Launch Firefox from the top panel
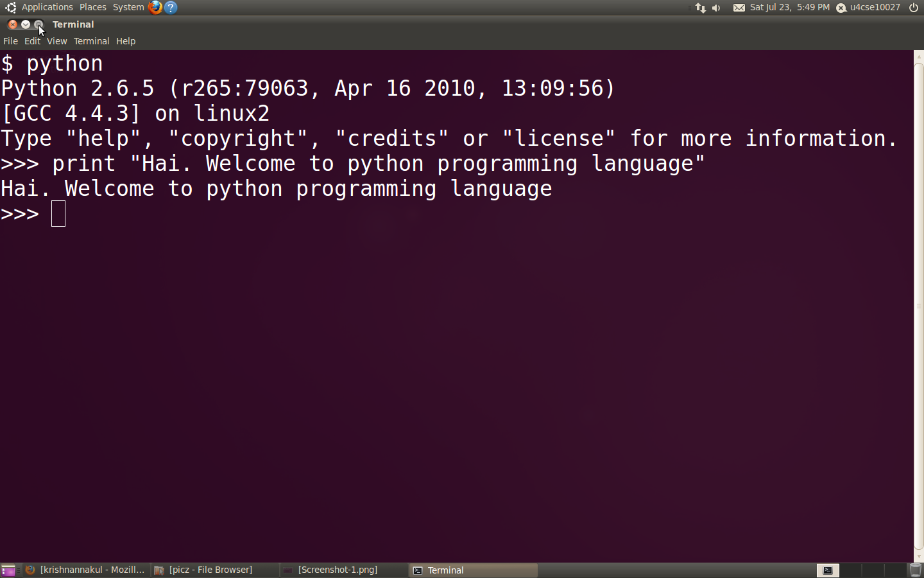This screenshot has height=578, width=924. click(155, 7)
